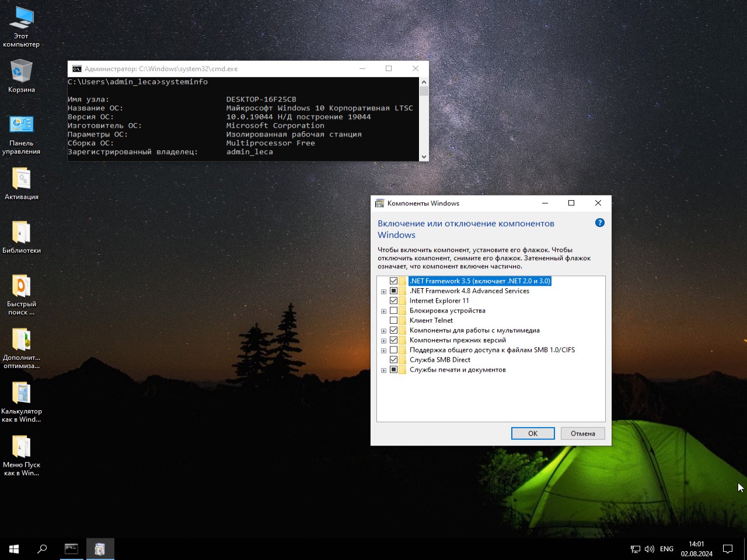Toggle the Служба SMB Direct checkbox
Viewport: 747px width, 560px height.
click(393, 360)
